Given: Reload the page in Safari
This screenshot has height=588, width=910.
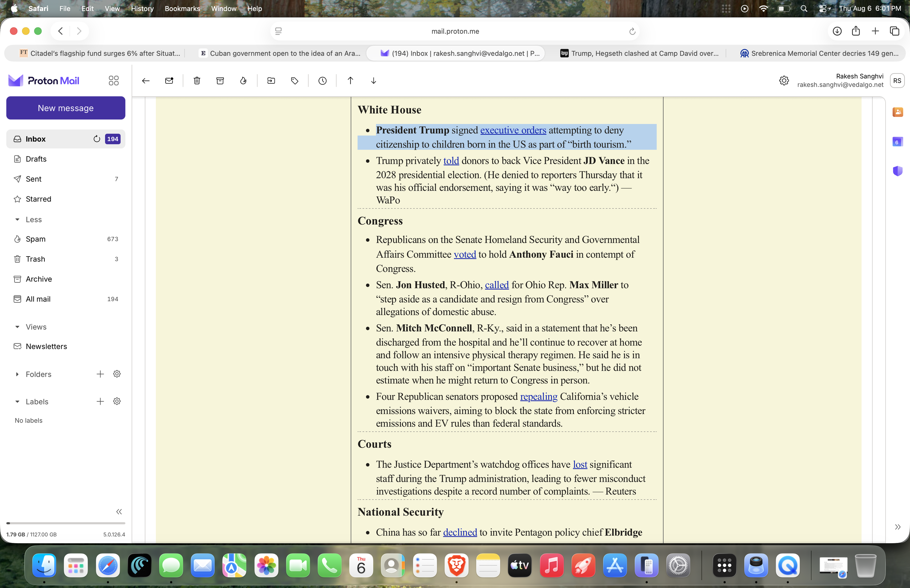Looking at the screenshot, I should point(632,31).
